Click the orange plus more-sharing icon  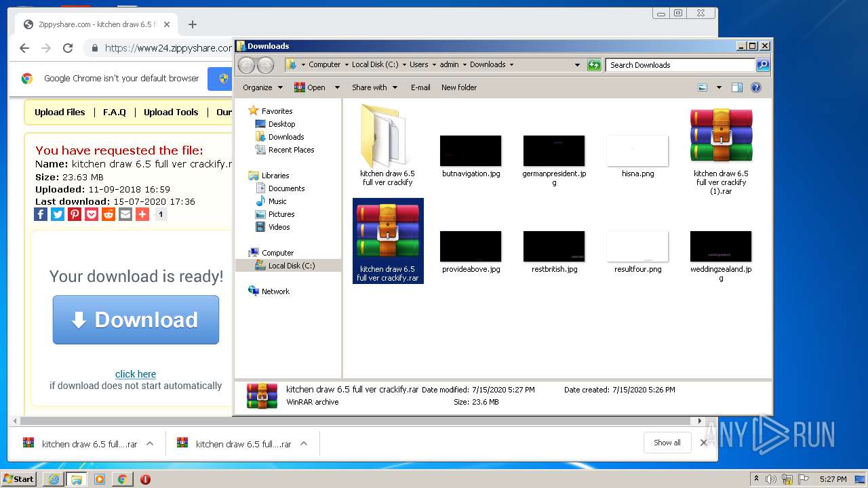[x=142, y=214]
